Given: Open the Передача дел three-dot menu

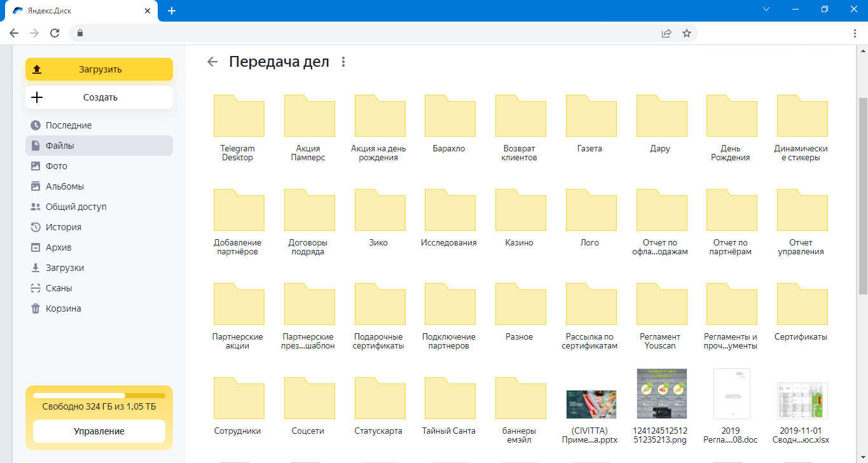Looking at the screenshot, I should click(343, 62).
